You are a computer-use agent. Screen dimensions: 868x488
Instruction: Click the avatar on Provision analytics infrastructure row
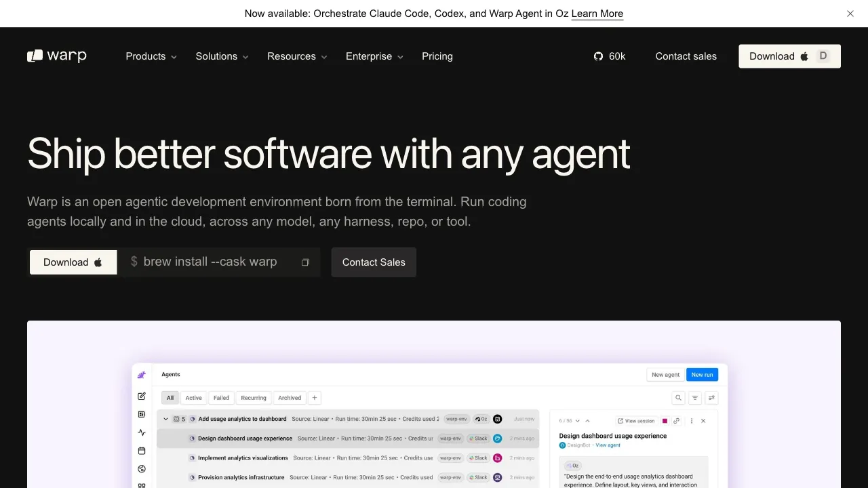click(x=498, y=477)
